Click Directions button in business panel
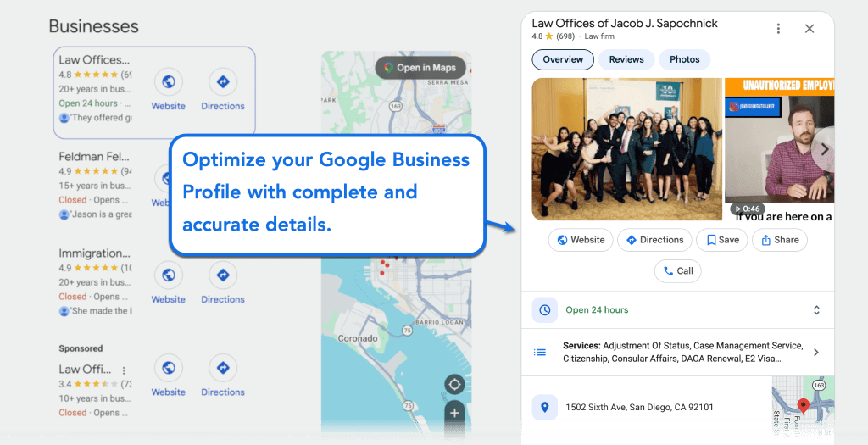This screenshot has width=868, height=445. click(654, 240)
